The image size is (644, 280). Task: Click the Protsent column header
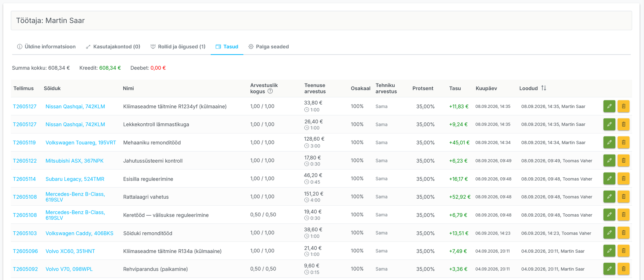(423, 88)
